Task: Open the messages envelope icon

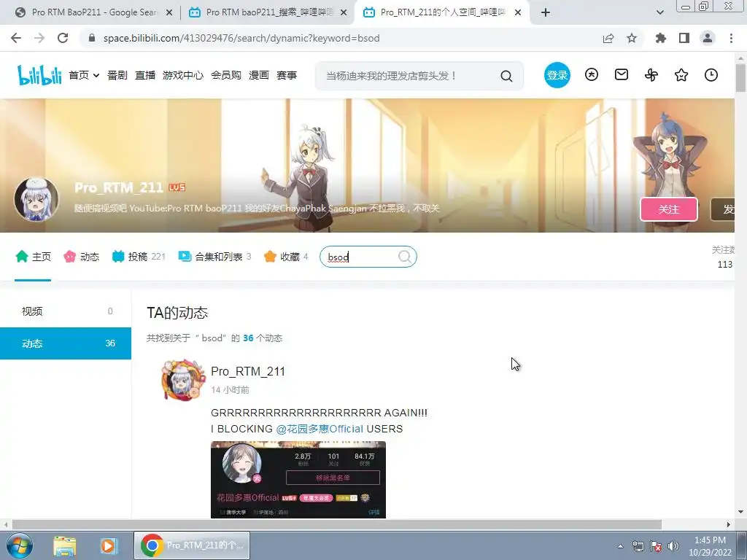Action: (x=622, y=75)
